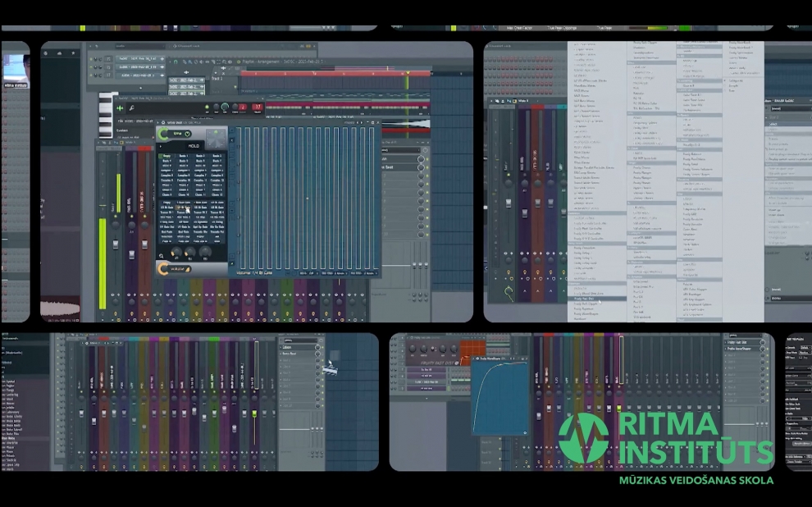Click the magnifier icon in Gross Beat
Screen dimensions: 812x507
click(162, 255)
